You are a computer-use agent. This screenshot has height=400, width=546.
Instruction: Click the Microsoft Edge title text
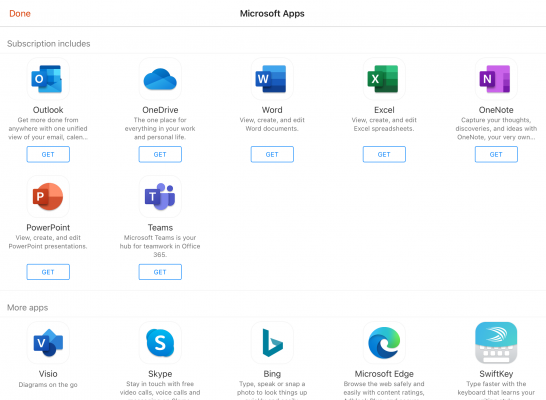pyautogui.click(x=384, y=374)
